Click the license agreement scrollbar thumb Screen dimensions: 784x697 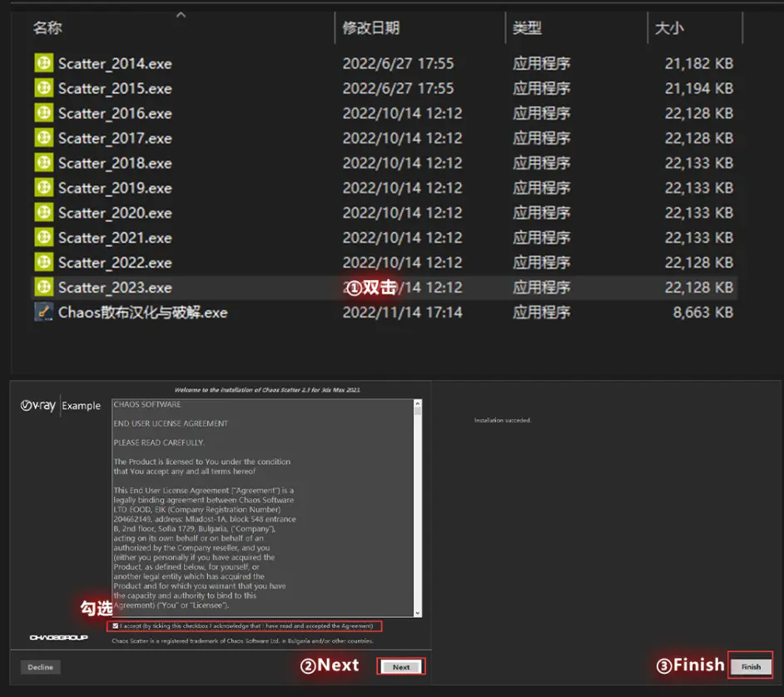pos(418,411)
